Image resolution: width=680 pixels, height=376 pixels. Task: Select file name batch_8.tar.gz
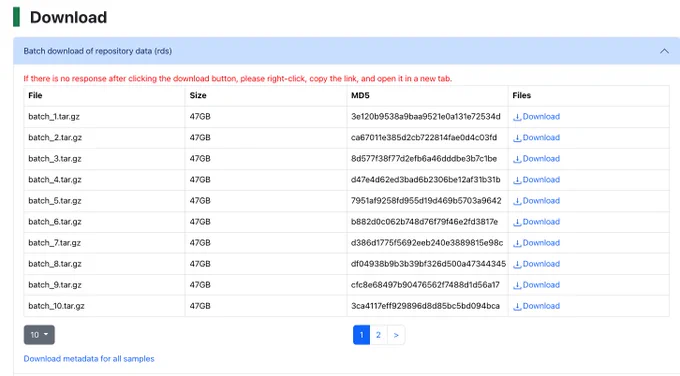(x=55, y=264)
